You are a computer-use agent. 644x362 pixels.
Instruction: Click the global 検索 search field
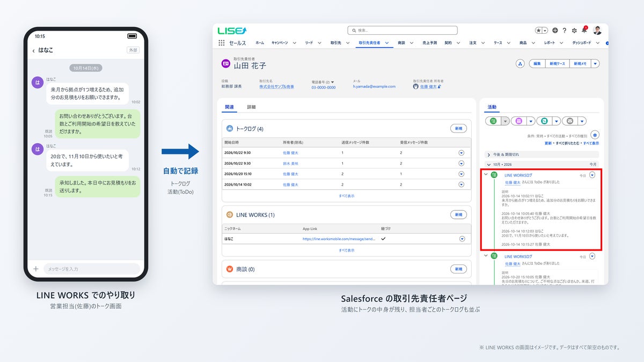(402, 31)
